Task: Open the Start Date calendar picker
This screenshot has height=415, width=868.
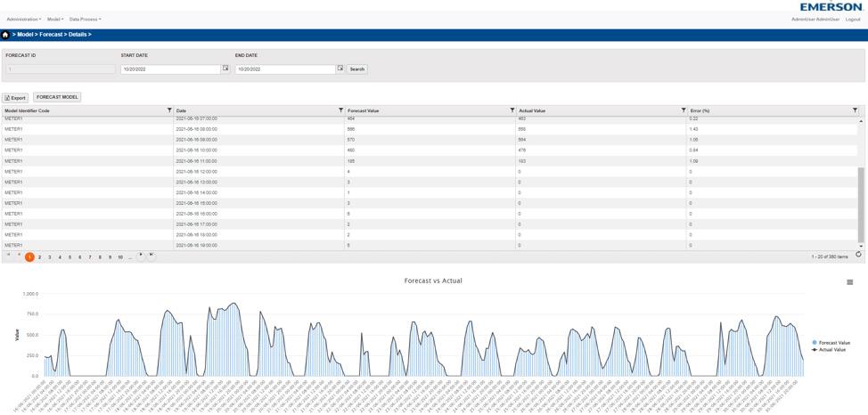Action: click(x=225, y=69)
